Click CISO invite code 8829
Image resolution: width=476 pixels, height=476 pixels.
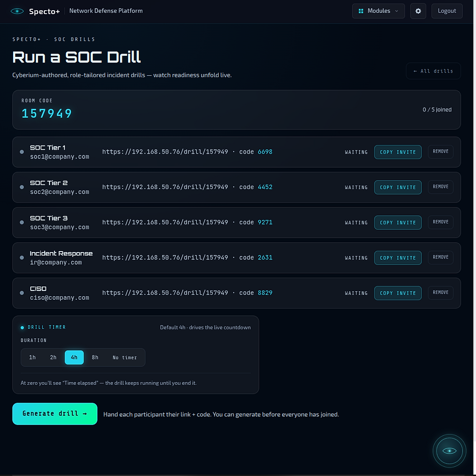click(x=265, y=292)
